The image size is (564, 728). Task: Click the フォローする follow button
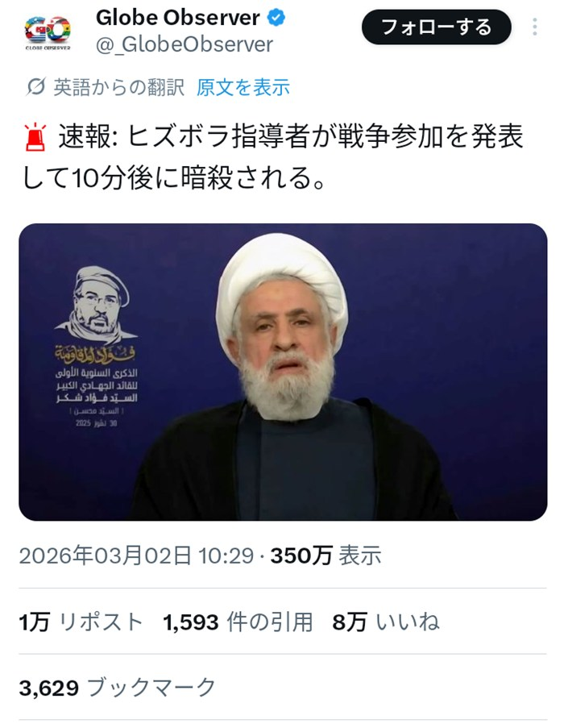click(x=436, y=27)
